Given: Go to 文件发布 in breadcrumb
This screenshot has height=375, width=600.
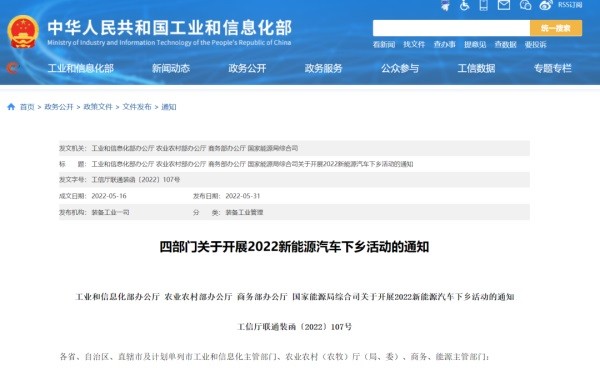Looking at the screenshot, I should (x=137, y=107).
